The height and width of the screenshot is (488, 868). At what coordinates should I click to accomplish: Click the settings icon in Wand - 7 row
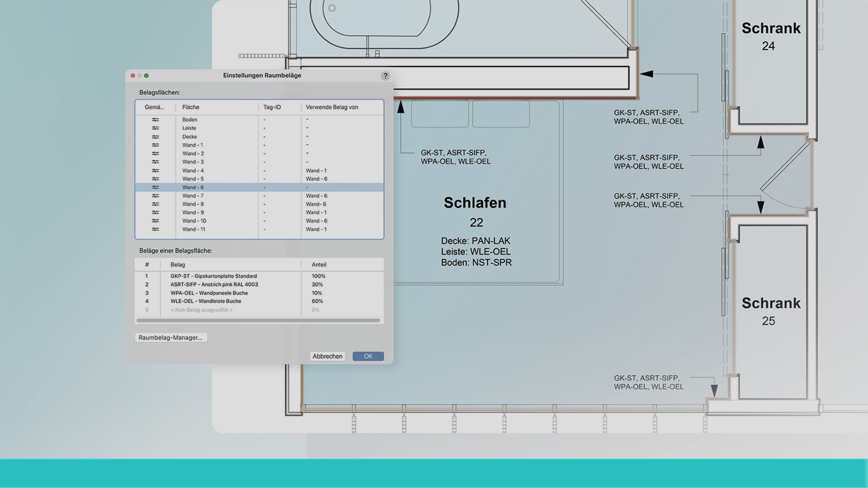click(156, 196)
